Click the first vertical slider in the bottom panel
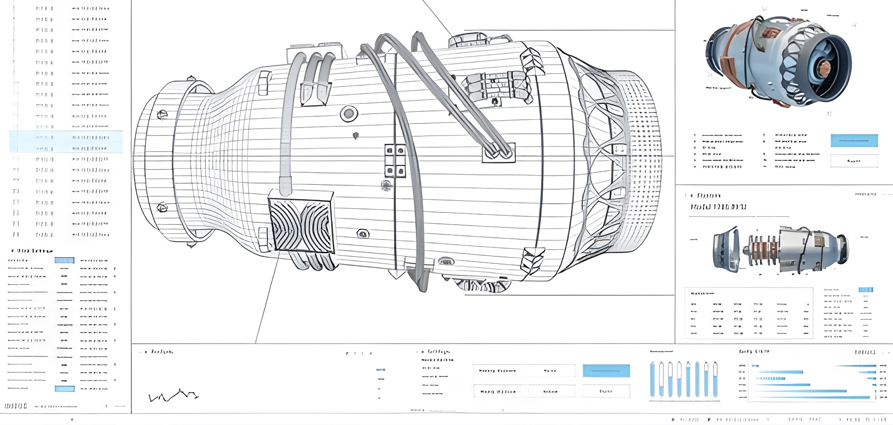Image resolution: width=893 pixels, height=425 pixels. point(654,380)
